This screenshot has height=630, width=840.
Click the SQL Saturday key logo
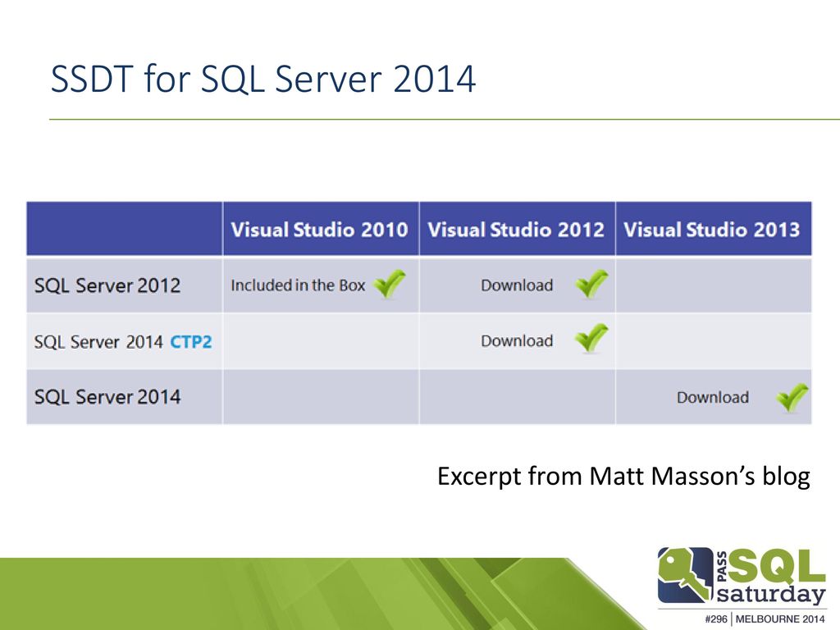tap(685, 574)
